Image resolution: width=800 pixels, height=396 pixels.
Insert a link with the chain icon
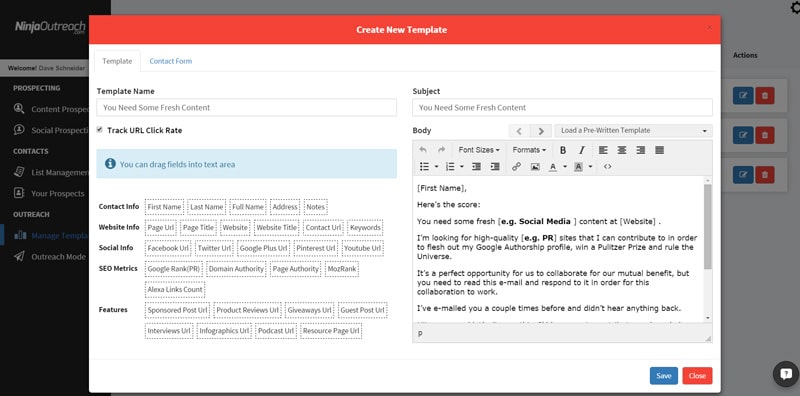(x=516, y=166)
